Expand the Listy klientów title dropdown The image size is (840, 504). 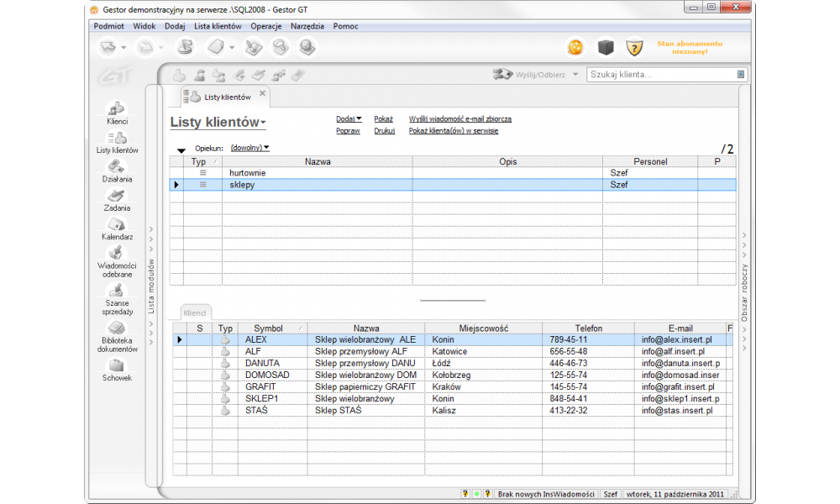coord(263,123)
